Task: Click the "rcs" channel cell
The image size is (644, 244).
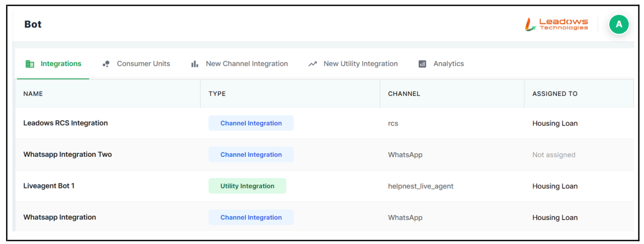Action: [x=393, y=124]
